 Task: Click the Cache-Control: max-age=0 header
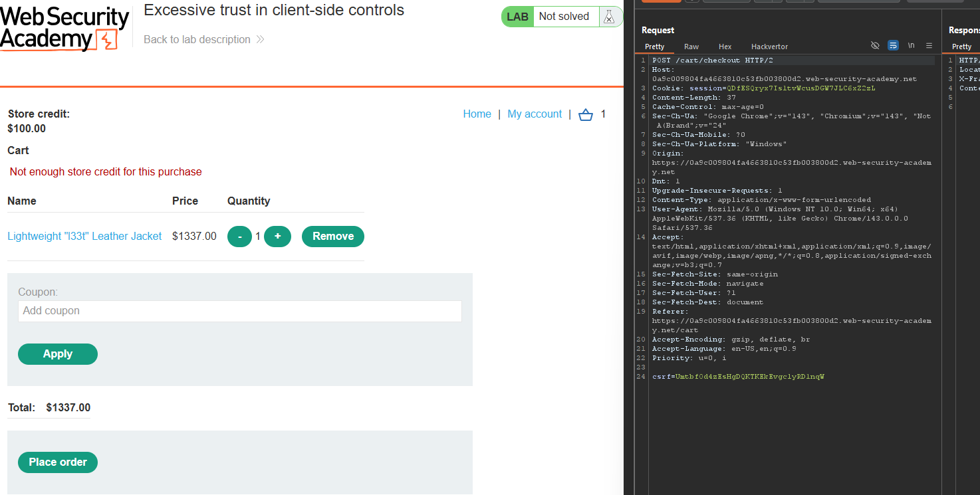pyautogui.click(x=708, y=107)
